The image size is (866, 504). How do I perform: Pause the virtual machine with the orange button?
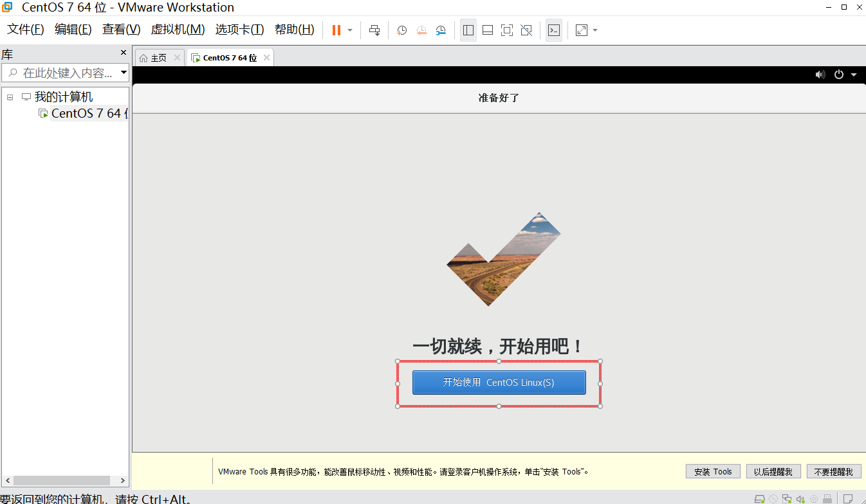[x=336, y=30]
